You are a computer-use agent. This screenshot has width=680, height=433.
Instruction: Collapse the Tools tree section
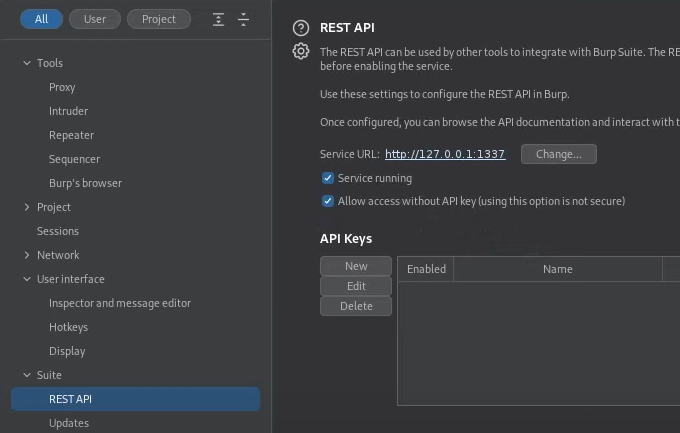point(27,63)
